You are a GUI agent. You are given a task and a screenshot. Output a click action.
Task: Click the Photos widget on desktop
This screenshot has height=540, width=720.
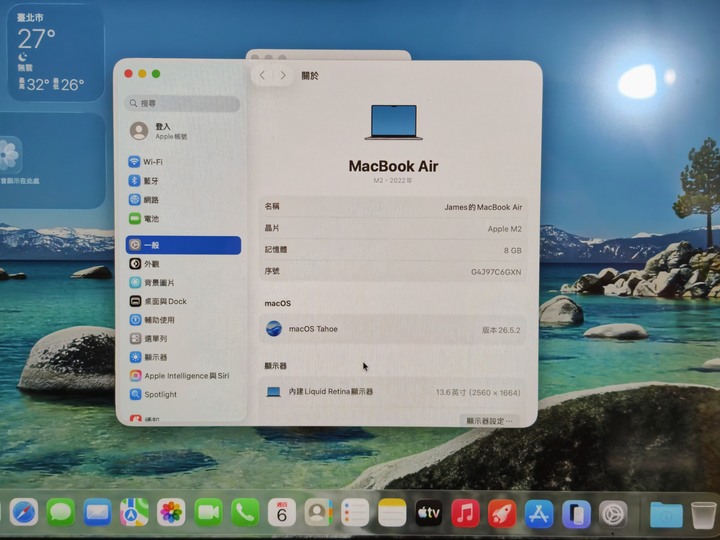click(51, 161)
